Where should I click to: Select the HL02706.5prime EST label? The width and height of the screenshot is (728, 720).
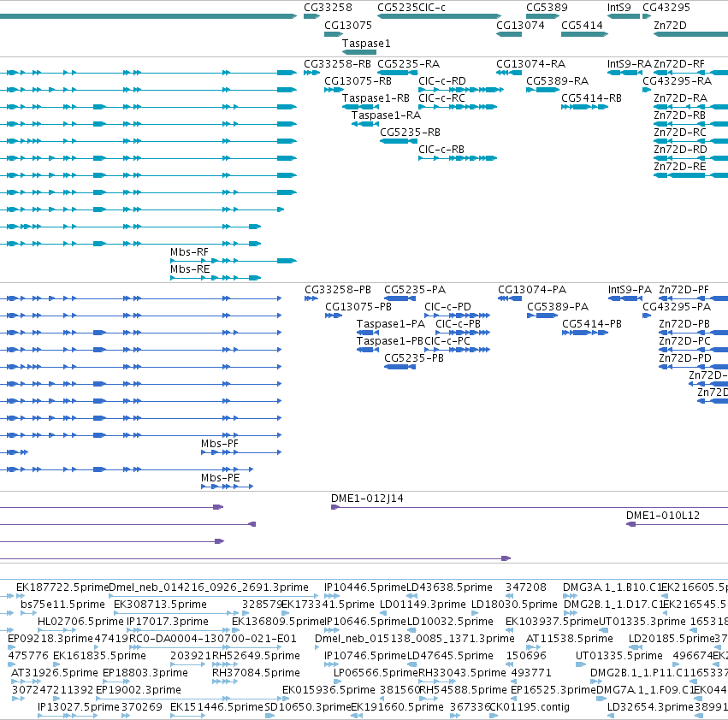pos(80,622)
